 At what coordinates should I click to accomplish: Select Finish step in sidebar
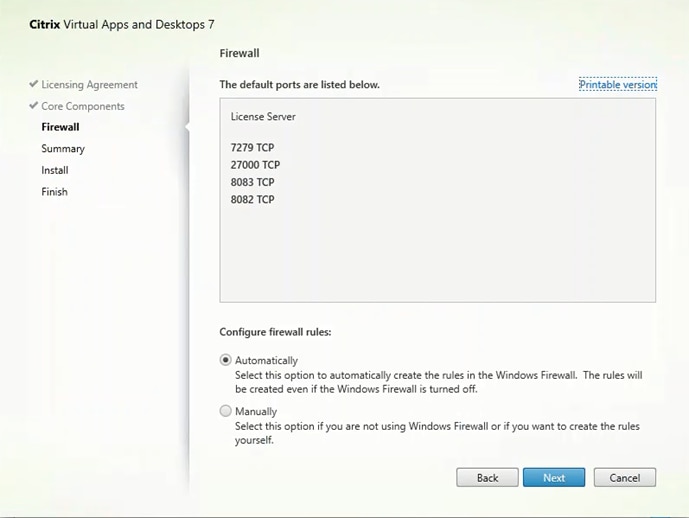pyautogui.click(x=54, y=192)
